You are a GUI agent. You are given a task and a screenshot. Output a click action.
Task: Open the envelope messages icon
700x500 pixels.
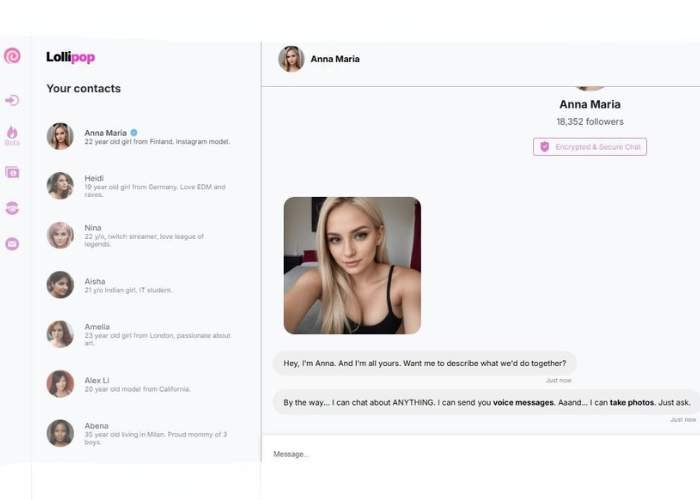tap(12, 244)
